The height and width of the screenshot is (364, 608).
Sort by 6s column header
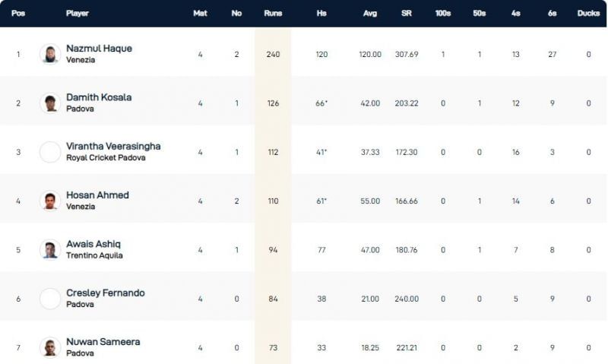552,13
